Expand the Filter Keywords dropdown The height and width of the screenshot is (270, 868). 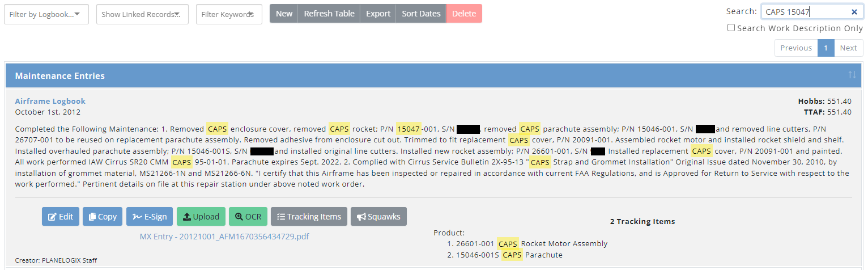[229, 14]
